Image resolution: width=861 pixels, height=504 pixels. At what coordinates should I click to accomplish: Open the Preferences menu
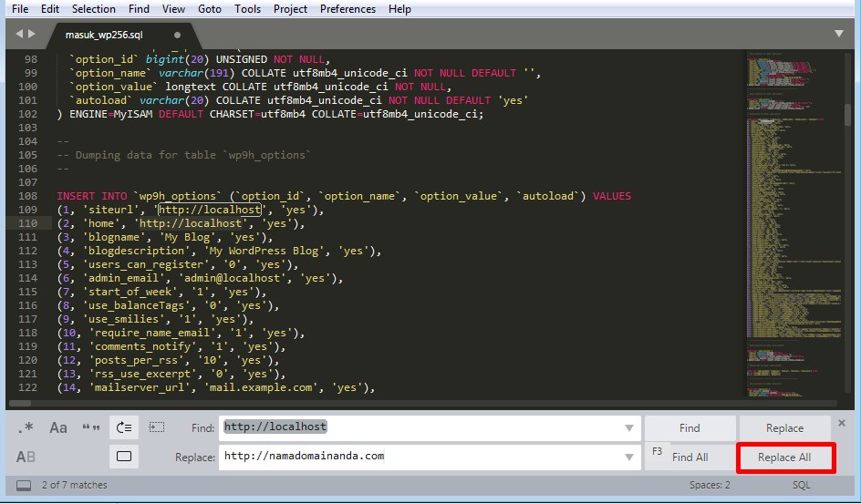(348, 9)
